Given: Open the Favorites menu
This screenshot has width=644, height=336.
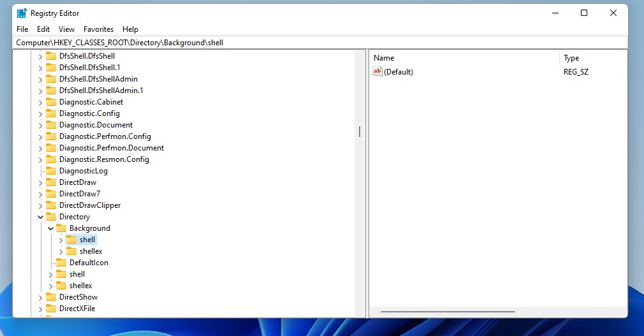Looking at the screenshot, I should (x=98, y=29).
